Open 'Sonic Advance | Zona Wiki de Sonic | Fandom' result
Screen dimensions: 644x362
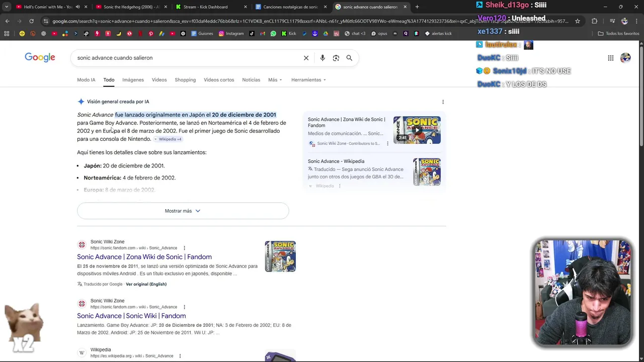tap(144, 257)
